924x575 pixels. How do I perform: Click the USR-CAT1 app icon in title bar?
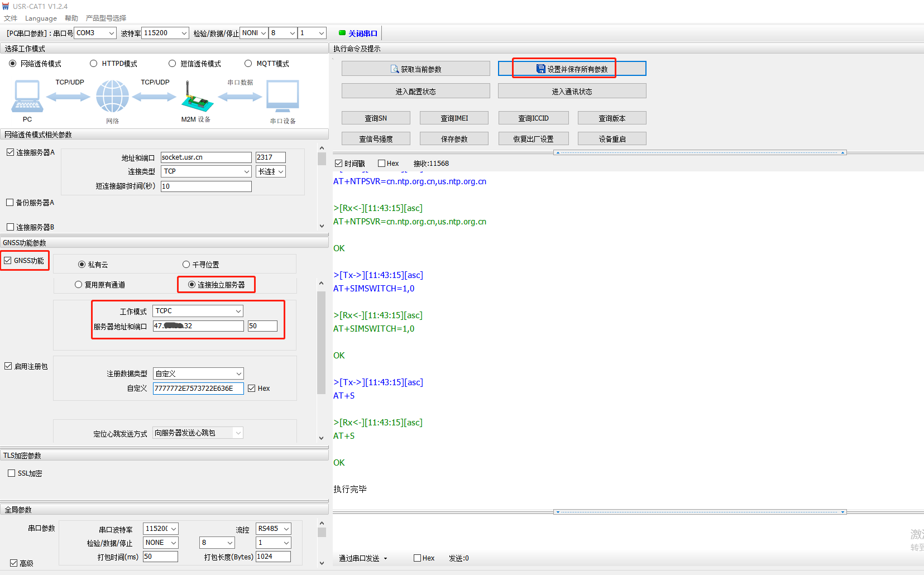click(x=6, y=6)
